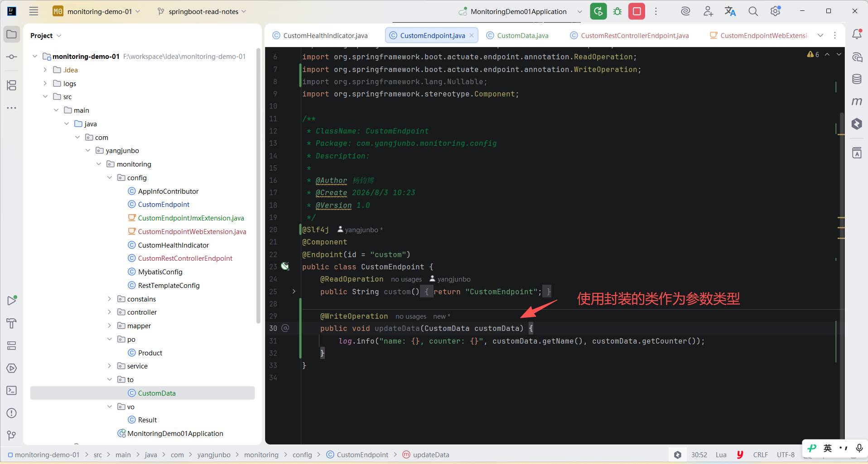This screenshot has height=464, width=868.
Task: Switch to the CustomRestControllerEndpoint.java tab
Action: pyautogui.click(x=629, y=35)
